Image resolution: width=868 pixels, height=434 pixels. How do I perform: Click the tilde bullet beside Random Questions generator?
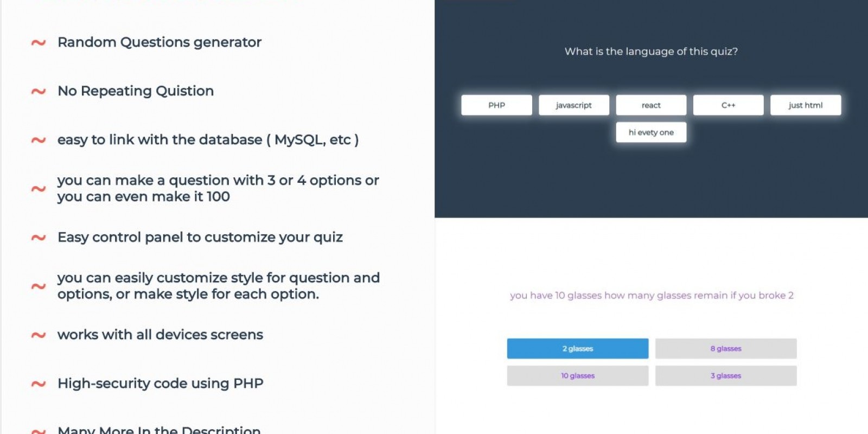click(x=38, y=42)
